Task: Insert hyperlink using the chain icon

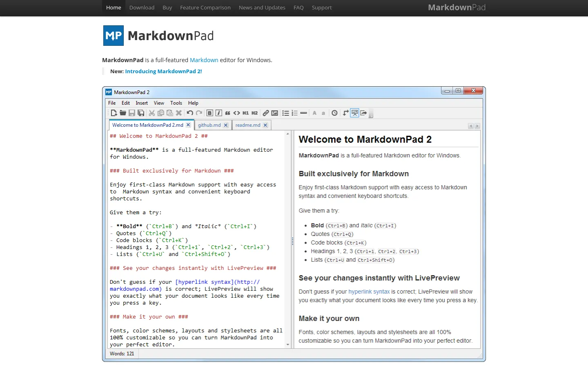Action: (266, 113)
